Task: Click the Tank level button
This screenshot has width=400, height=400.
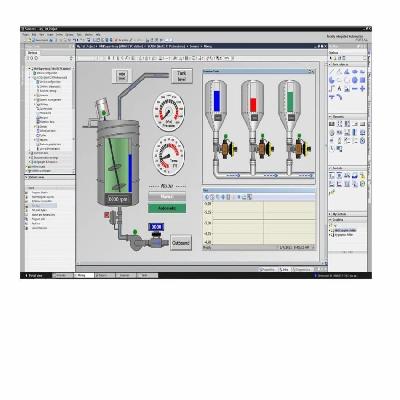Action: click(x=182, y=76)
